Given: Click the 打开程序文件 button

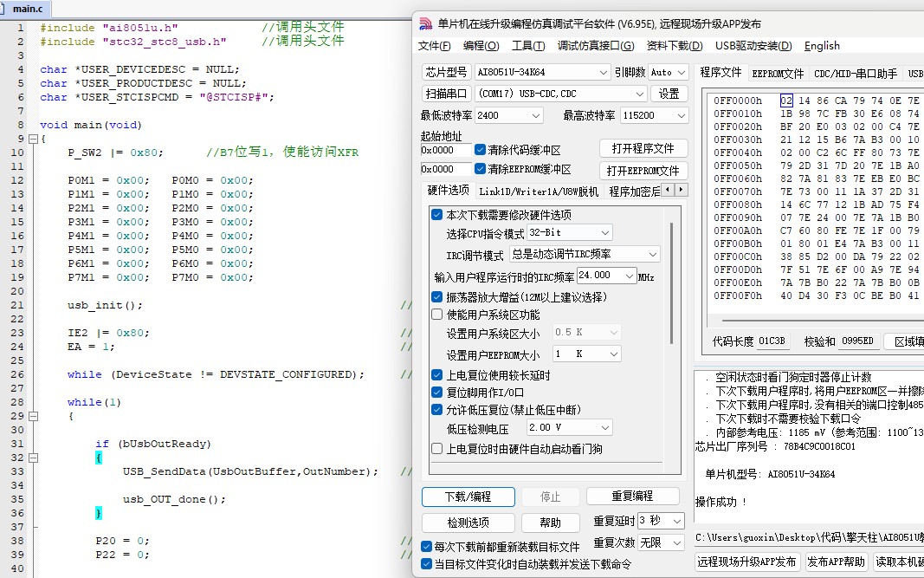Looking at the screenshot, I should coord(643,148).
